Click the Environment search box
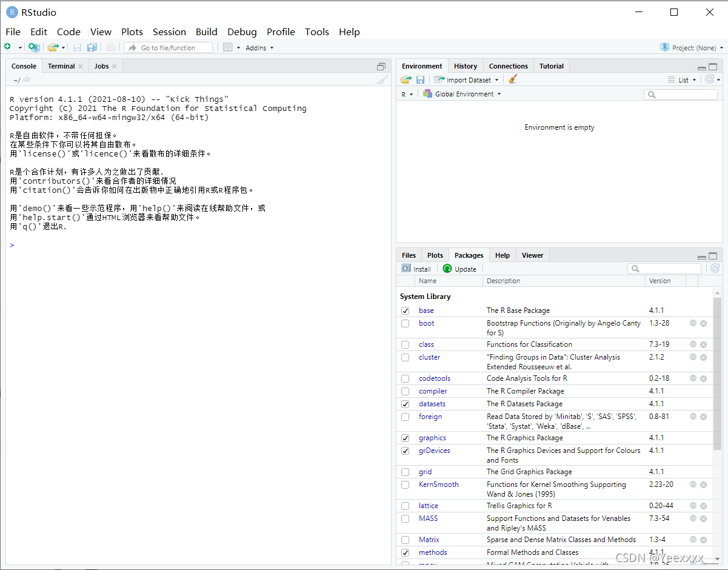Screen dimensions: 728x570 [x=681, y=95]
